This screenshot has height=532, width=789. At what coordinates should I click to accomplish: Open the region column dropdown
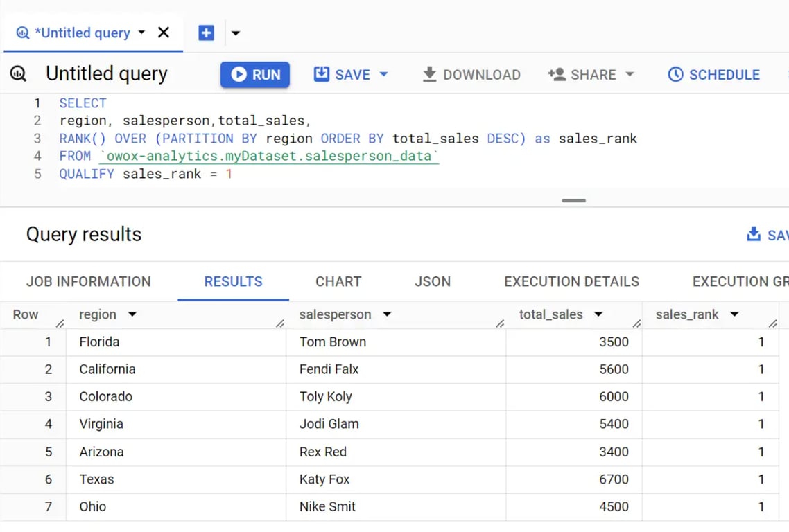pos(132,314)
